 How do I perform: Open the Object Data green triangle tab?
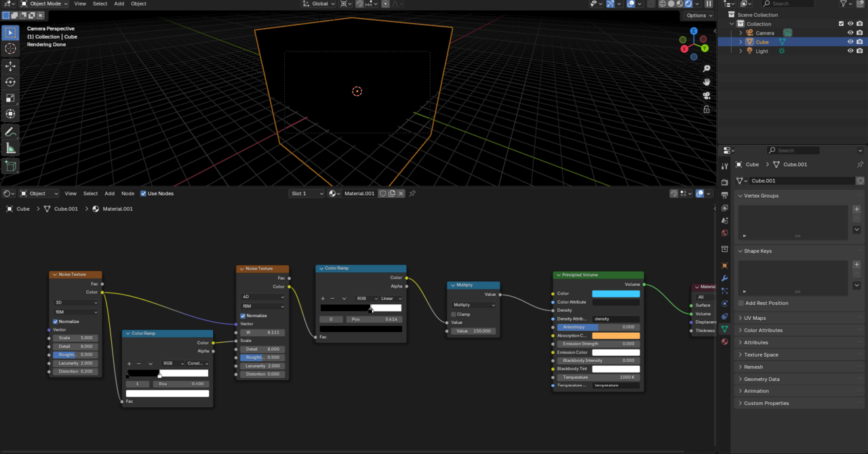(x=724, y=329)
